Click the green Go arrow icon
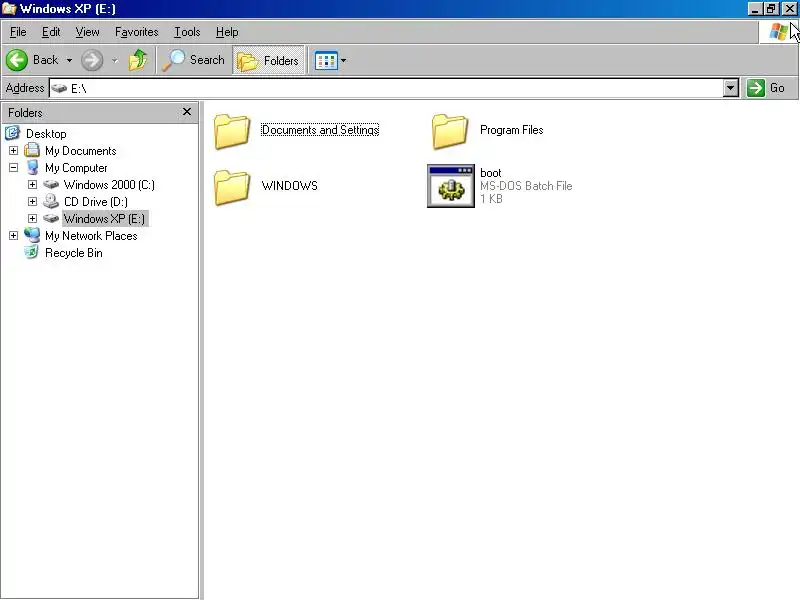 (x=756, y=88)
